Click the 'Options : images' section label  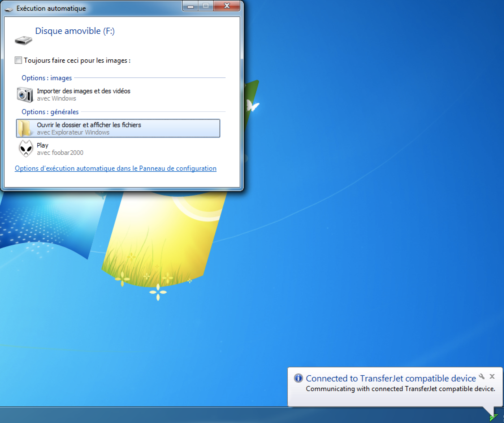coord(47,78)
